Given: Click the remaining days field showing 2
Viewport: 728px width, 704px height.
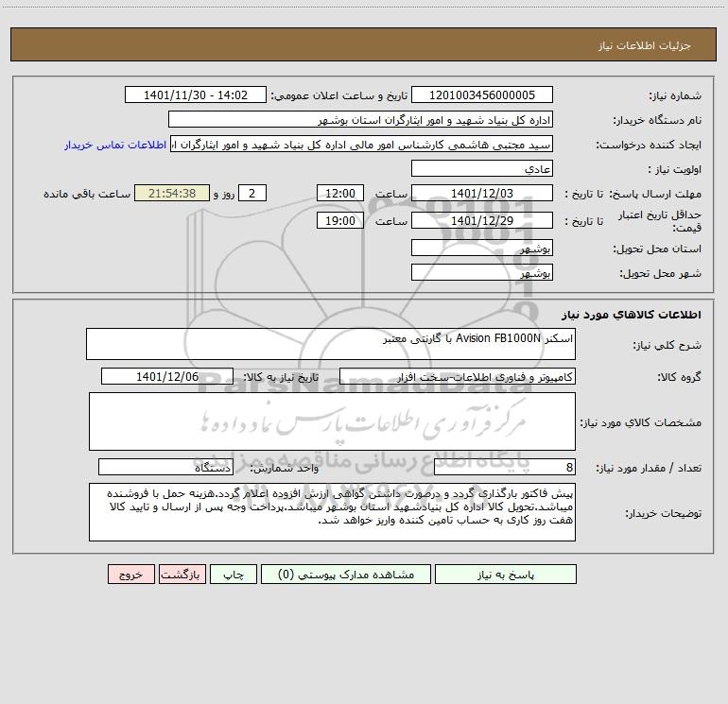Looking at the screenshot, I should 252,193.
